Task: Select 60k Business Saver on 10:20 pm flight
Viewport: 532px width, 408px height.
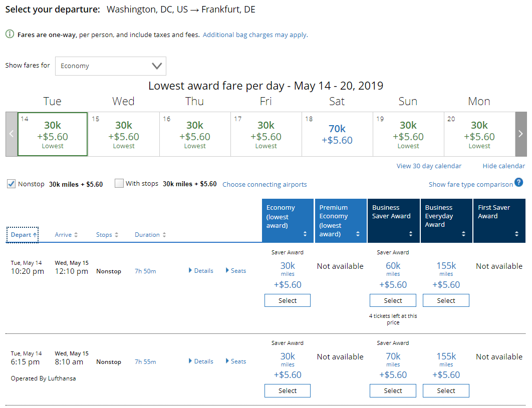Action: point(393,300)
